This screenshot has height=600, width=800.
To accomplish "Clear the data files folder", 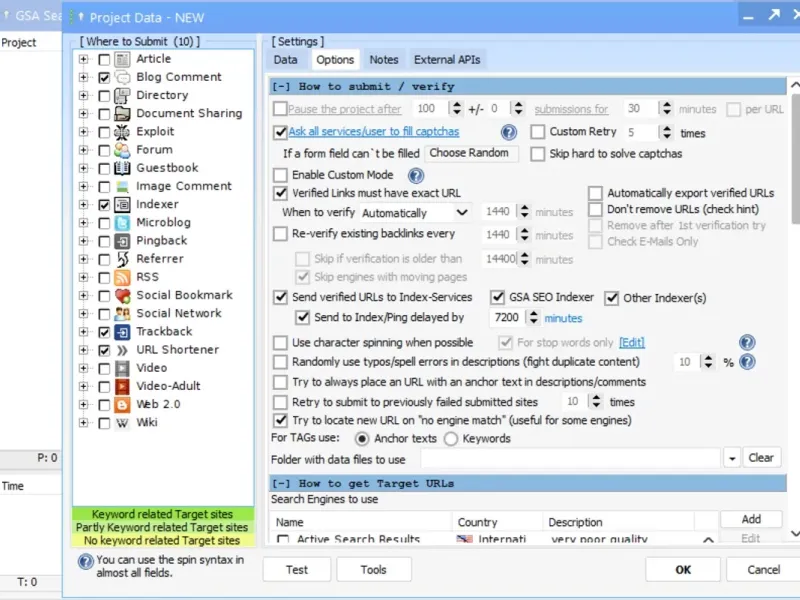I will pyautogui.click(x=761, y=458).
